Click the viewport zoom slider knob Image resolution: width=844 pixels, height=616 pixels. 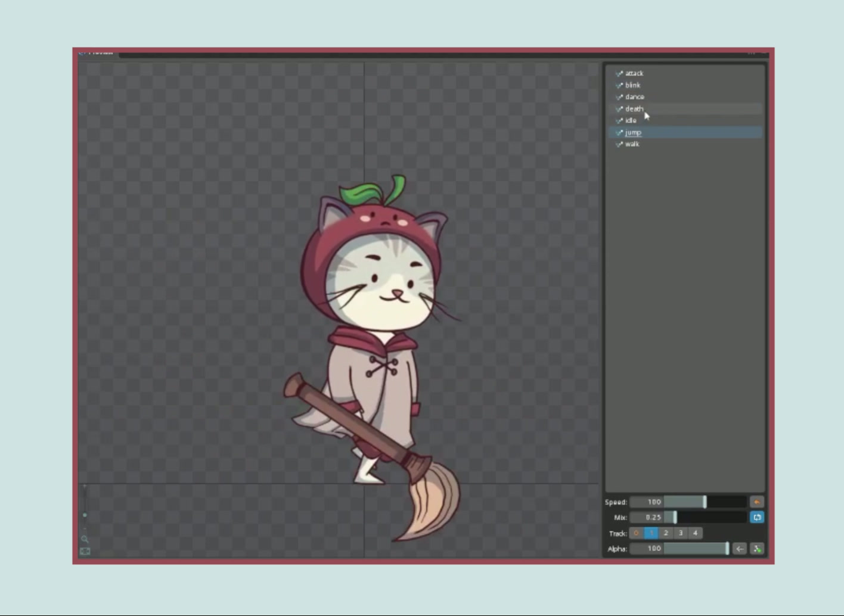(x=85, y=515)
